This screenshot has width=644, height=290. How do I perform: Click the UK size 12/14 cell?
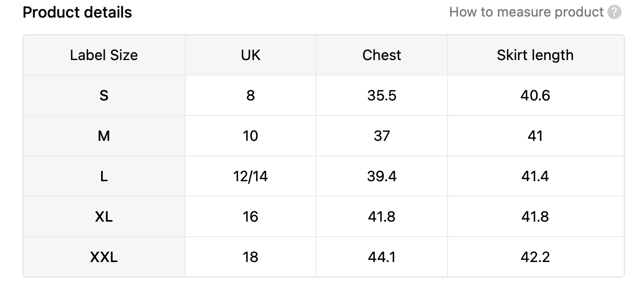(x=251, y=176)
